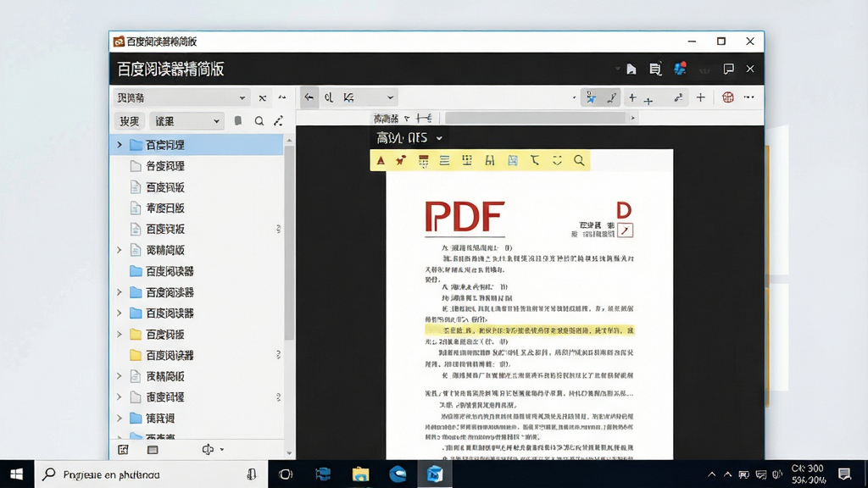Click the sidebar scrollbar down arrow
The width and height of the screenshot is (868, 488).
pos(289,453)
